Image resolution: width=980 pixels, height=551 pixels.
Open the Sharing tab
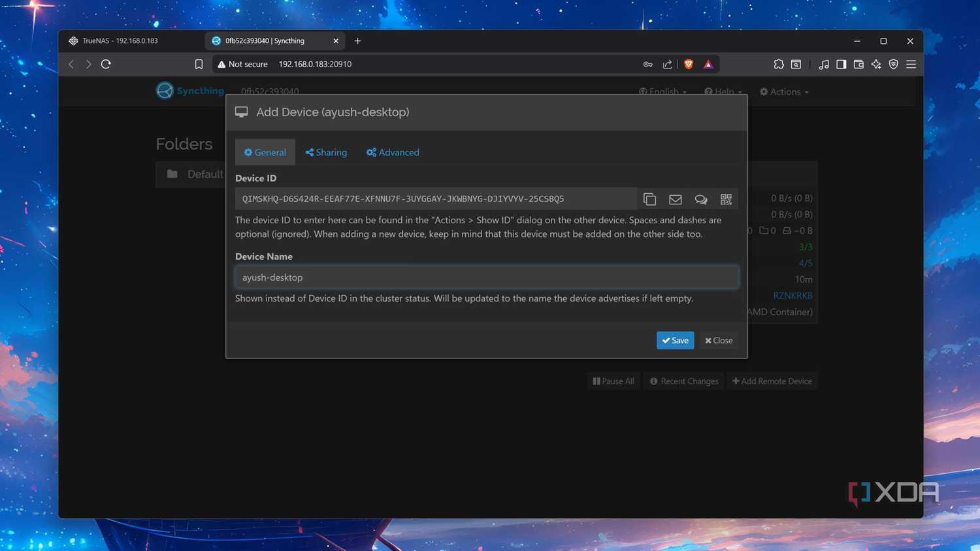[x=326, y=152]
